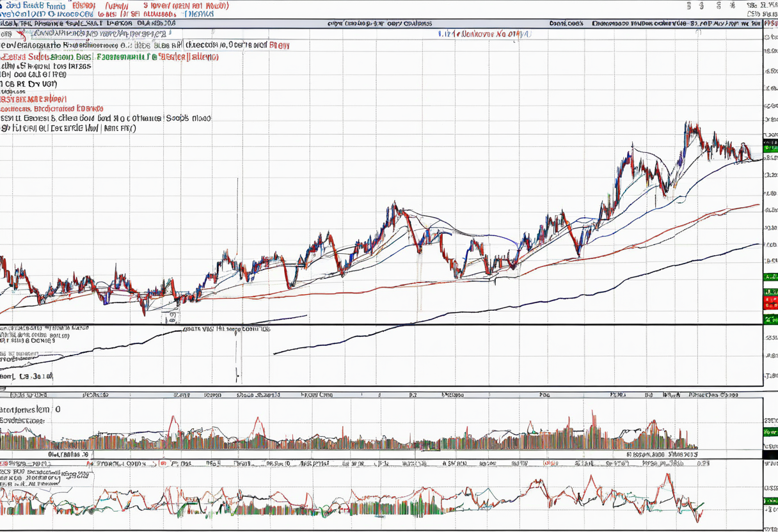Click the small red circle icon in oscillator header
778x532 pixels.
click(x=163, y=464)
